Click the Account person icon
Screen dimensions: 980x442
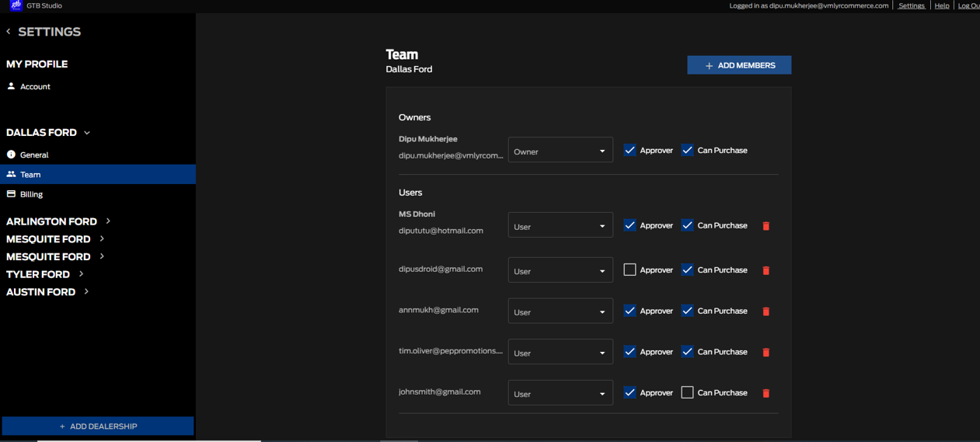11,86
